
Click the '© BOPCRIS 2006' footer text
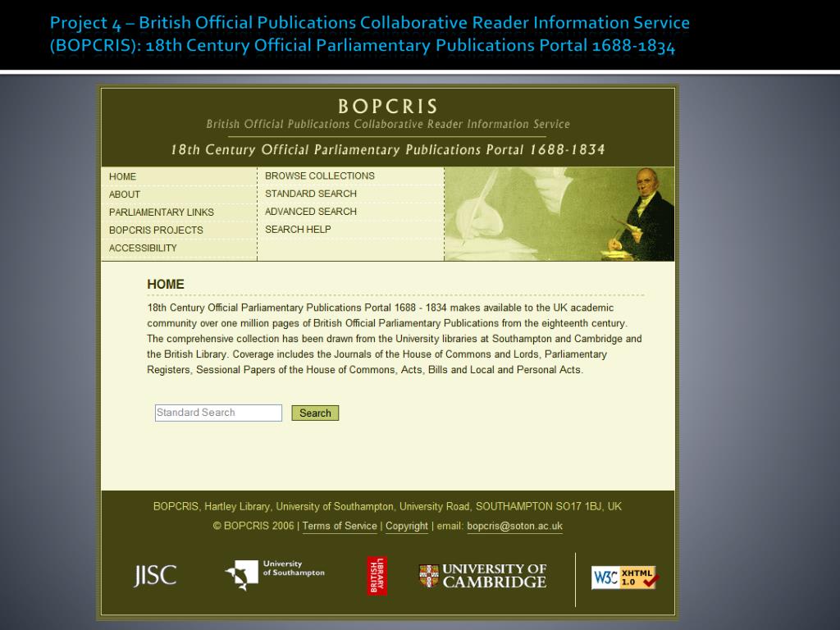(253, 526)
